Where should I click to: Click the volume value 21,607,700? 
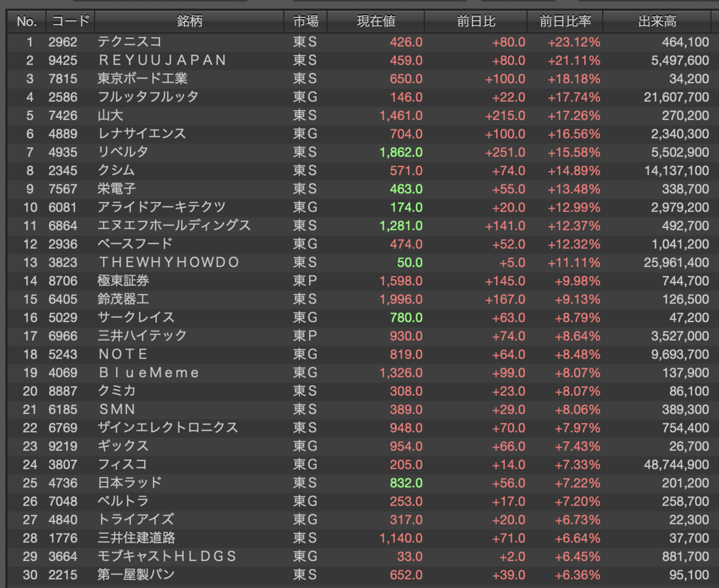click(x=676, y=97)
